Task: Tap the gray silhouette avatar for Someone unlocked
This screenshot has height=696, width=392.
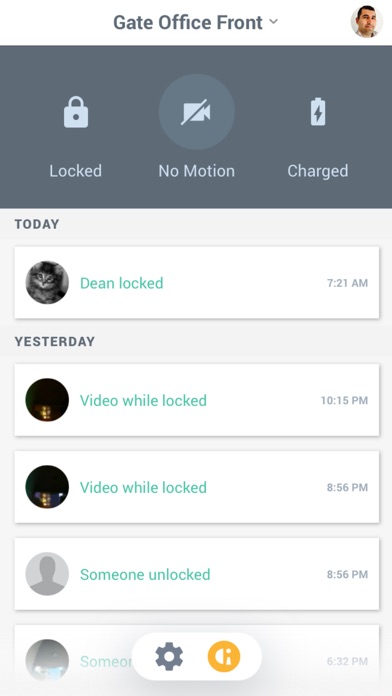Action: (x=47, y=574)
